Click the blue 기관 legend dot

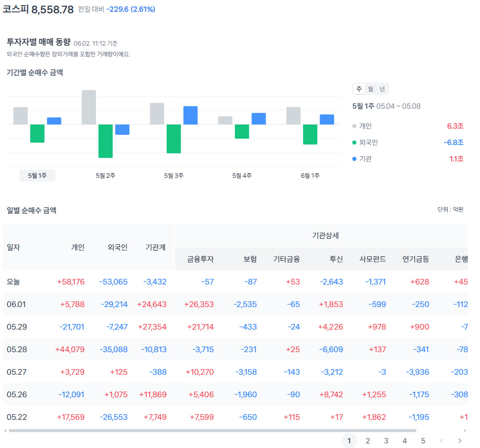tap(354, 159)
